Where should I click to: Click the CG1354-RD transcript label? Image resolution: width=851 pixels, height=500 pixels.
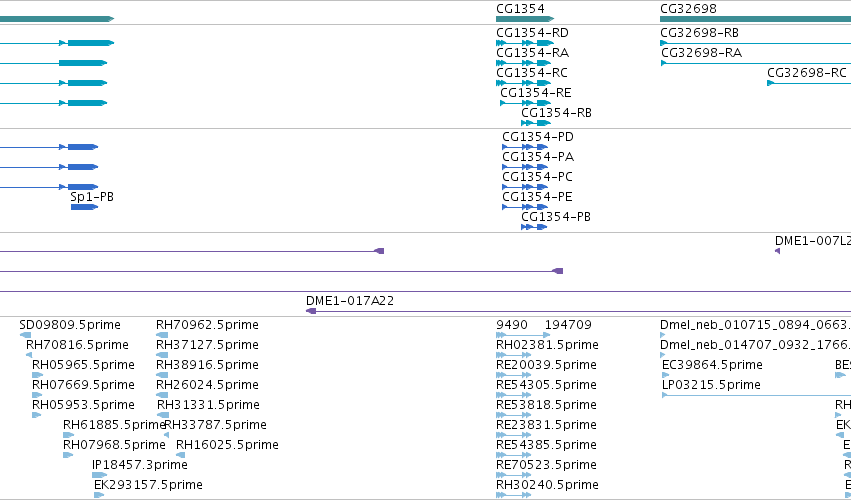(532, 33)
